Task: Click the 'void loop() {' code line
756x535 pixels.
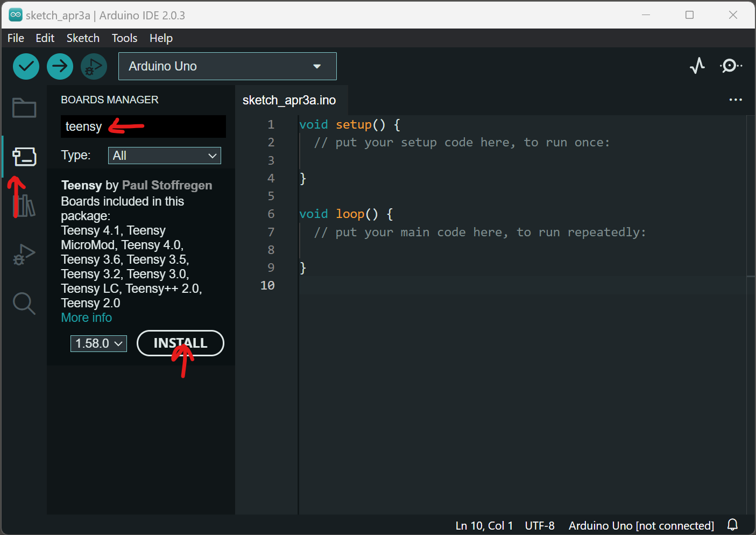Action: pos(346,214)
